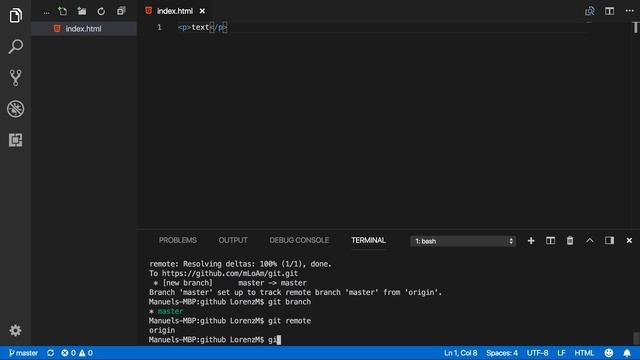640x360 pixels.
Task: Open notifications bell in status bar
Action: click(x=627, y=353)
